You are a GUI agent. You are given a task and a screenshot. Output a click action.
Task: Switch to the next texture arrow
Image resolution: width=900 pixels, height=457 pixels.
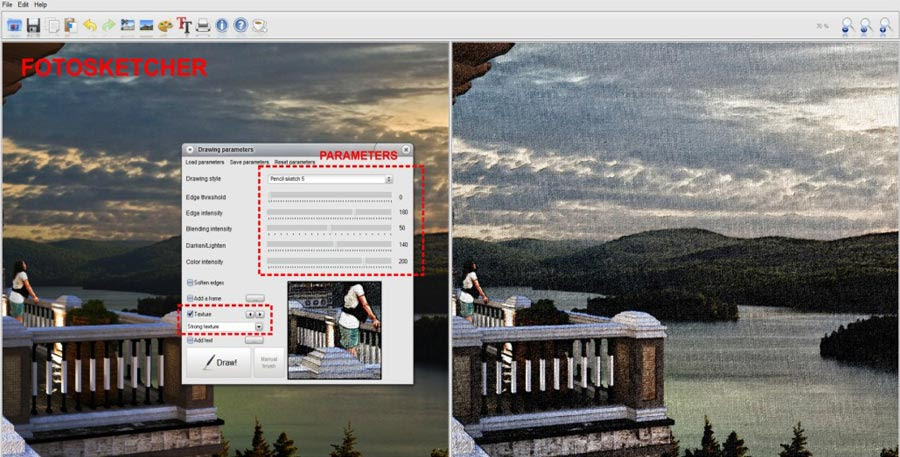tap(259, 314)
